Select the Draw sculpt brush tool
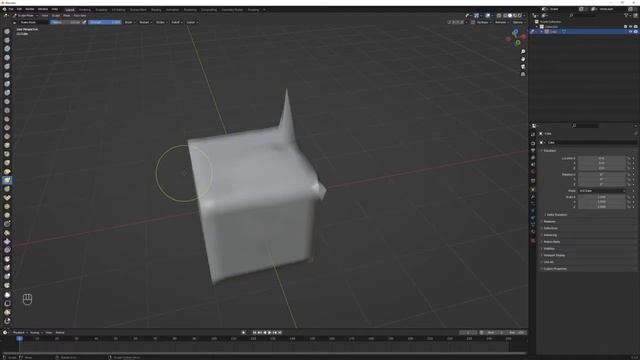The image size is (640, 360). pos(7,31)
